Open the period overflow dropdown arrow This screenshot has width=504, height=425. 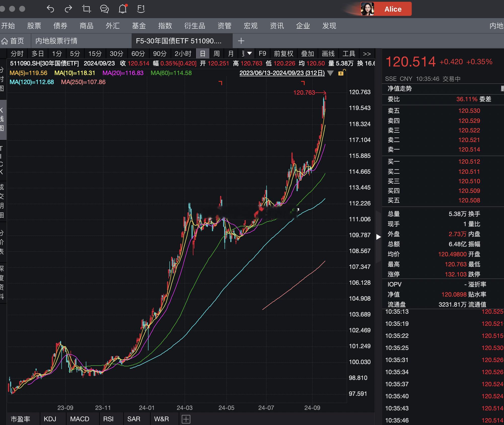point(249,53)
